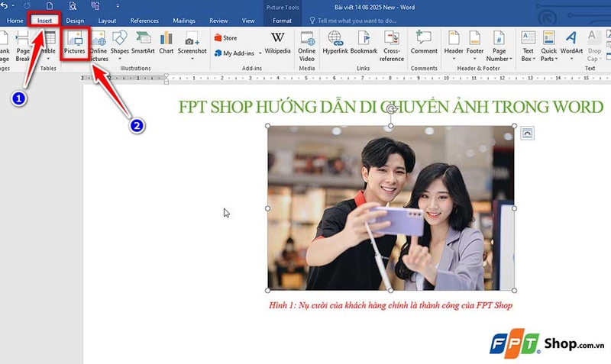This screenshot has width=611, height=364.
Task: Insert WordArt text
Action: click(x=571, y=46)
